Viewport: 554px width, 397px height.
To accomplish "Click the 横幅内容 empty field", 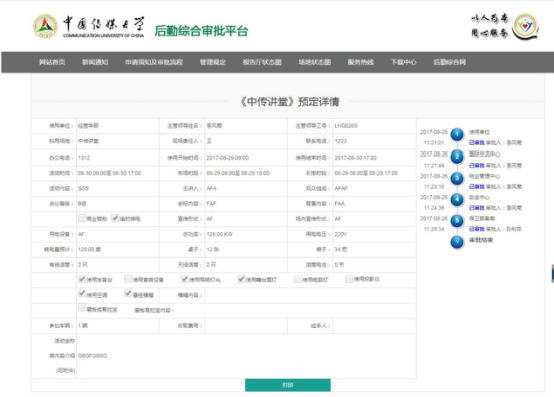I will tap(310, 295).
